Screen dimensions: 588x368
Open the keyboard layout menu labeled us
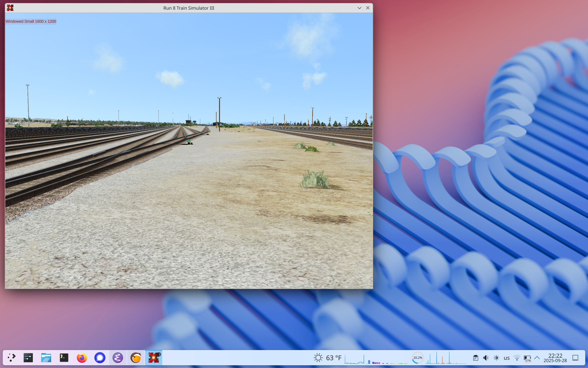507,358
